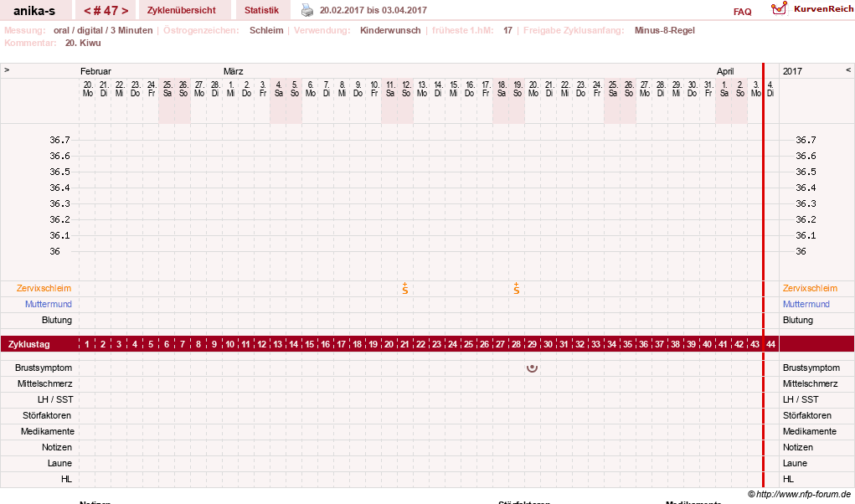This screenshot has height=504, width=855.
Task: Click the left 36.7 temperature label
Action: click(x=60, y=140)
